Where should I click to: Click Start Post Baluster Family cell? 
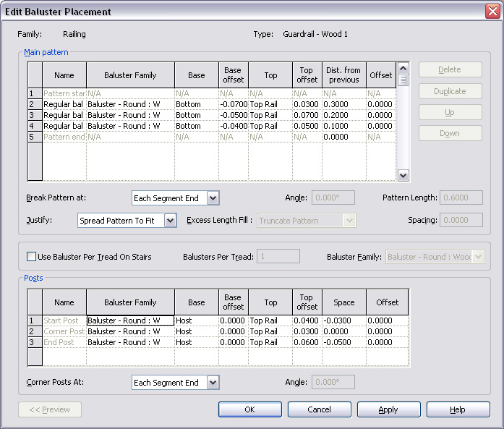pos(130,320)
